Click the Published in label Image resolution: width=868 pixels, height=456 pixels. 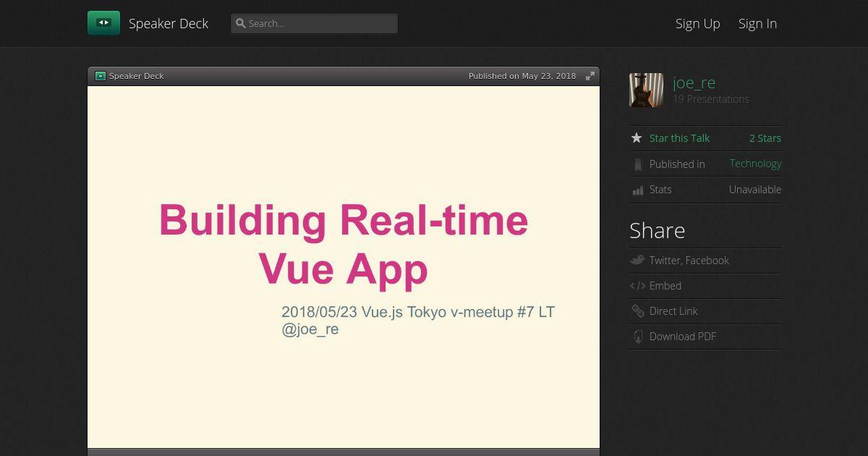[x=677, y=164]
